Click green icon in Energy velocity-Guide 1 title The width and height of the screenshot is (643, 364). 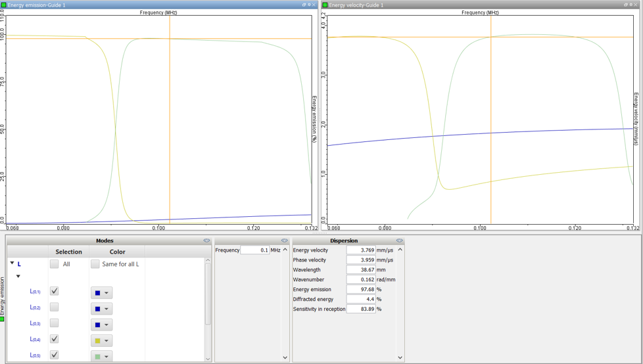[x=325, y=5]
